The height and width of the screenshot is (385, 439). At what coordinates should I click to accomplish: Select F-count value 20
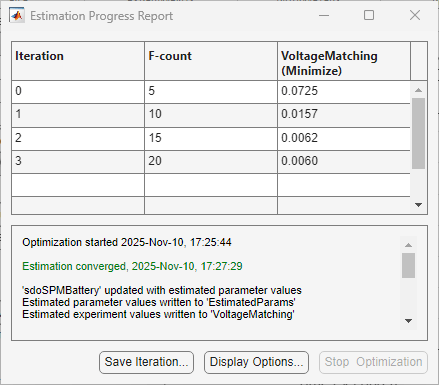(x=211, y=162)
